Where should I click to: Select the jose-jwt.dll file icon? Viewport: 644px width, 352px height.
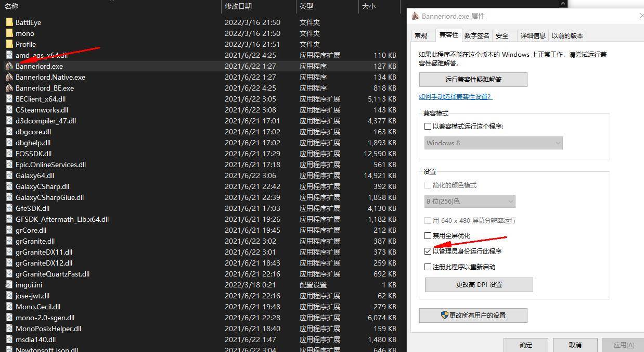9,296
